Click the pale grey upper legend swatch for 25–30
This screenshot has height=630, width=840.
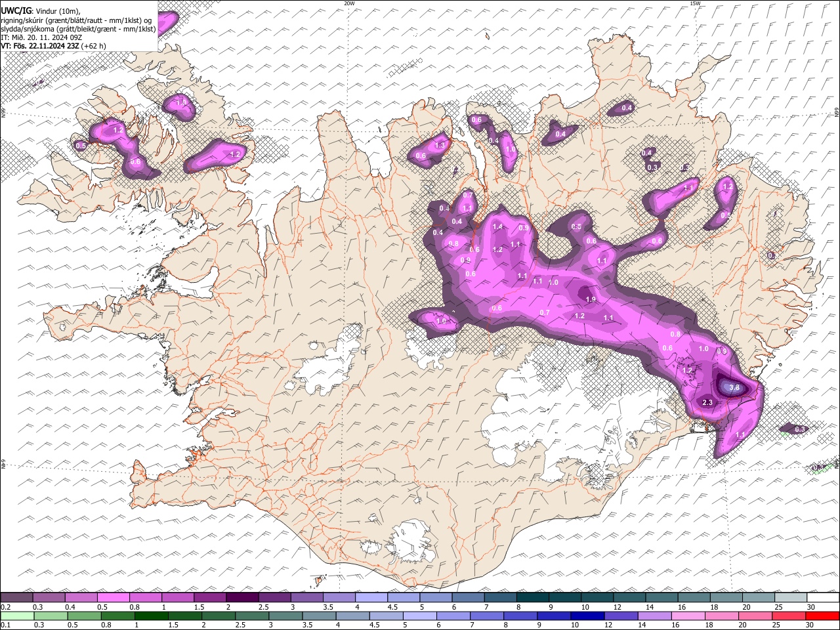[x=791, y=598]
